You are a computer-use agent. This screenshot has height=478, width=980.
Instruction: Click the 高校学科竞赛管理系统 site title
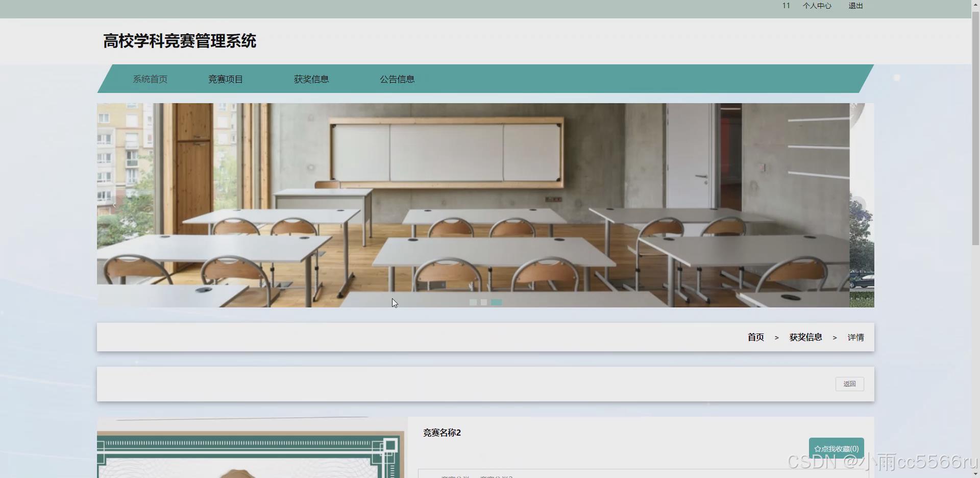tap(180, 41)
